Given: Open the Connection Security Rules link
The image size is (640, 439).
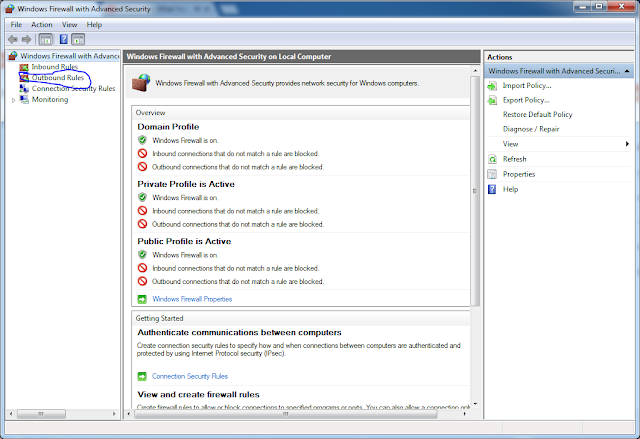Looking at the screenshot, I should (x=190, y=376).
